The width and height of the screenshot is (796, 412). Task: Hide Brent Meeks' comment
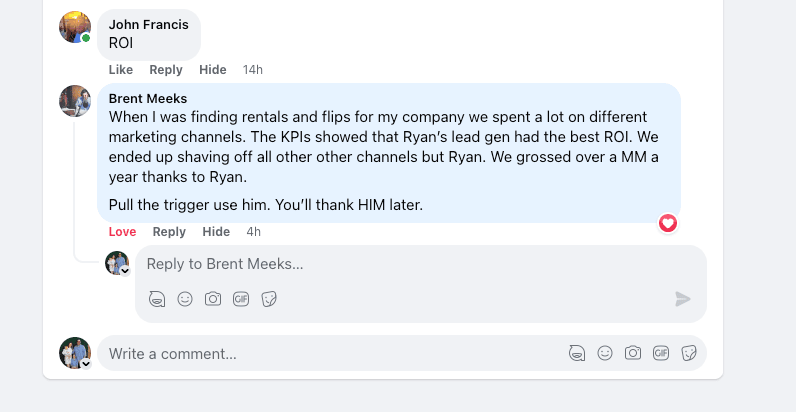pyautogui.click(x=216, y=232)
